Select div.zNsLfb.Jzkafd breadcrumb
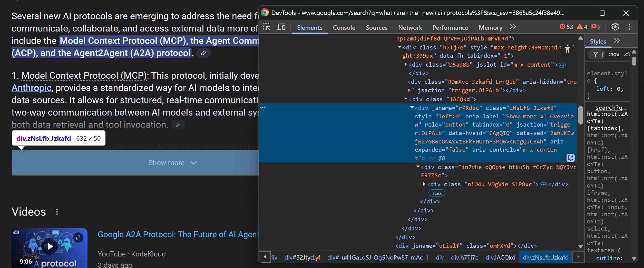Image resolution: width=644 pixels, height=268 pixels. point(545,257)
